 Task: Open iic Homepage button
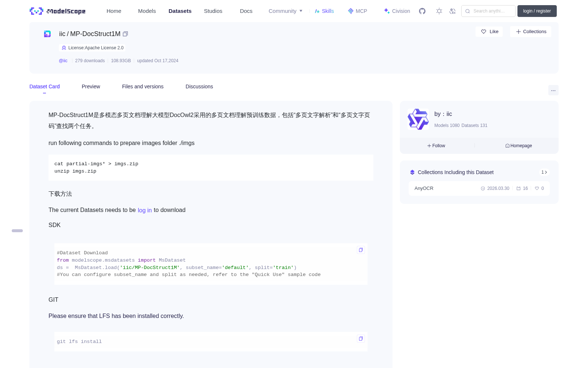pos(519,146)
